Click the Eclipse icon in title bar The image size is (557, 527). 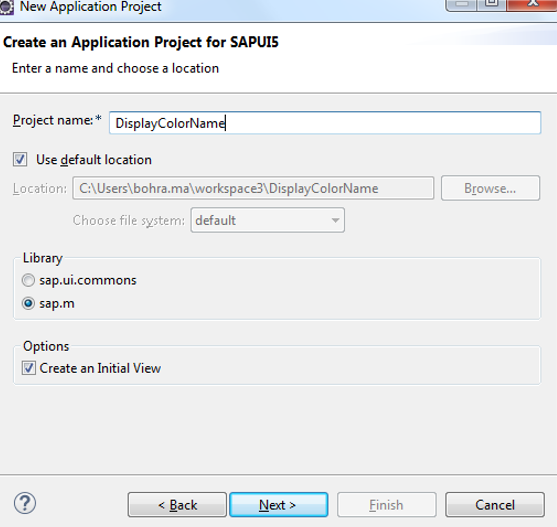pos(6,7)
